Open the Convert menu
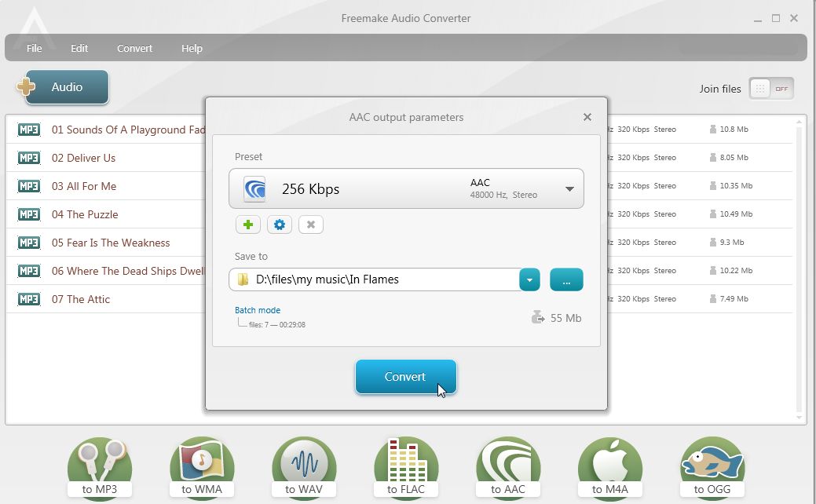The width and height of the screenshot is (816, 504). click(134, 49)
